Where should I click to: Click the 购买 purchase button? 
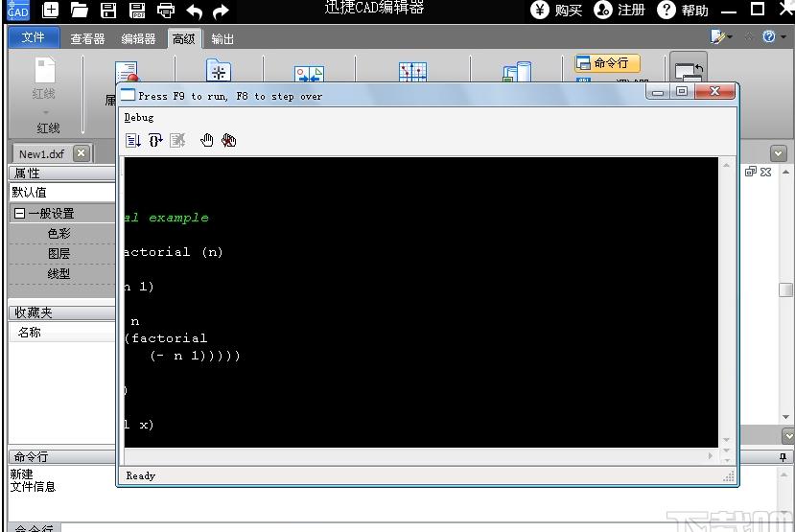556,10
